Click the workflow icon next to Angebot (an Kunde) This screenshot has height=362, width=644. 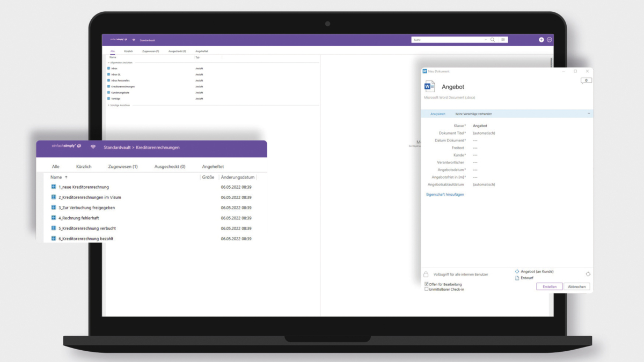[x=517, y=271]
